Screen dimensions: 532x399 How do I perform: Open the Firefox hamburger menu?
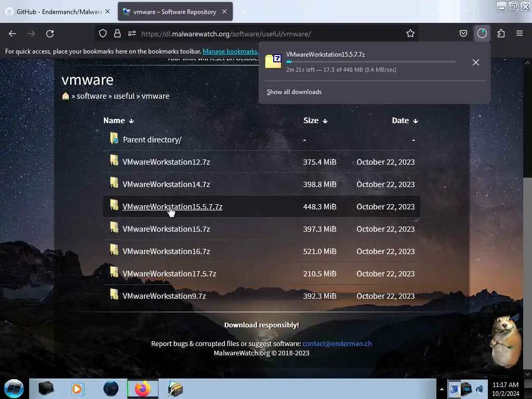pyautogui.click(x=519, y=33)
